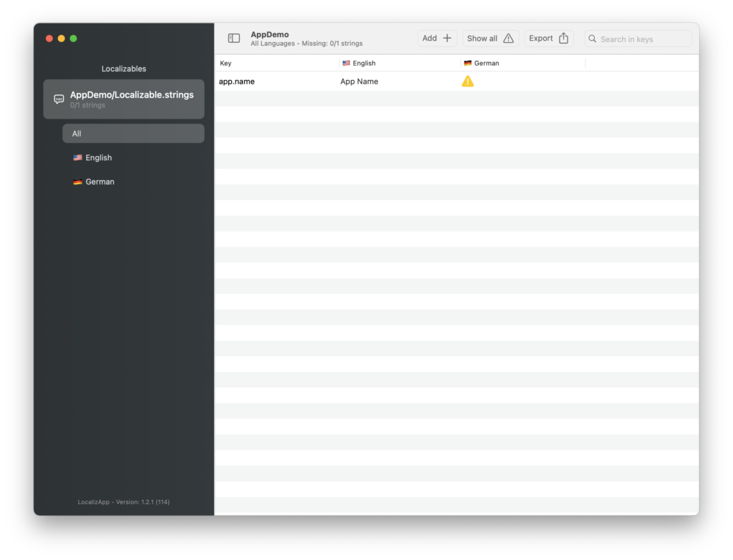Select the 'App Name' English value
This screenshot has height=560, width=733.
(359, 82)
